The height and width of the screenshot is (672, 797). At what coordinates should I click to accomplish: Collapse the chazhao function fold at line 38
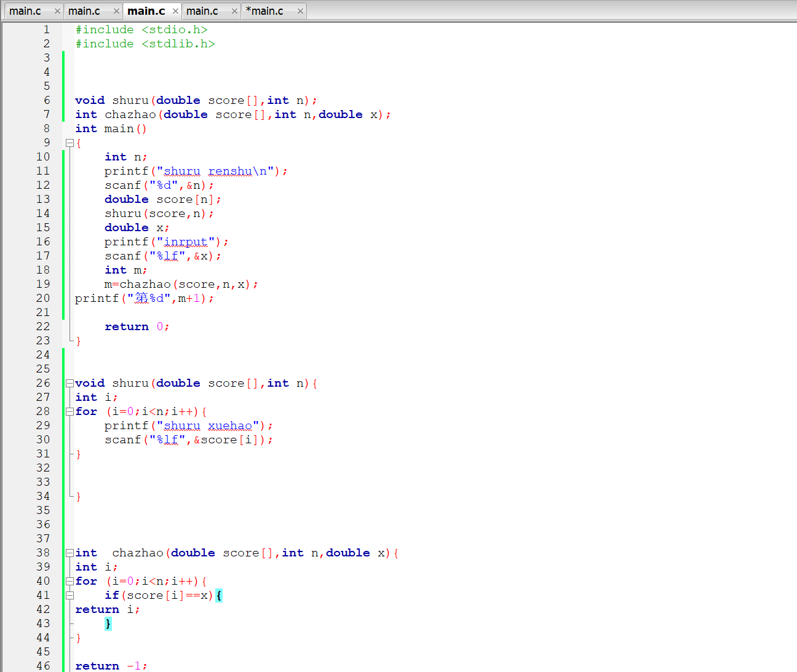pos(69,553)
